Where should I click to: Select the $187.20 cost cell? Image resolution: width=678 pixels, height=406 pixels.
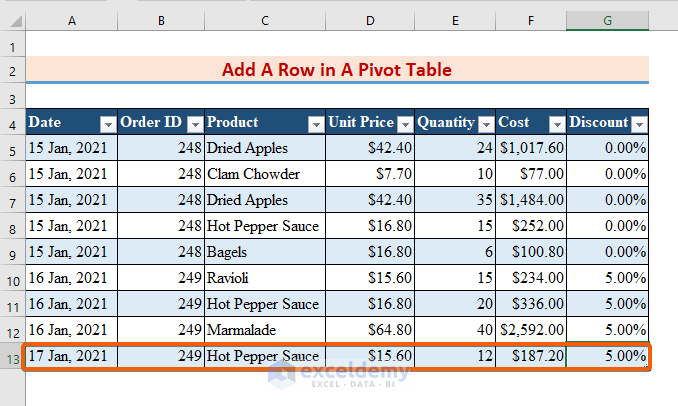point(531,356)
